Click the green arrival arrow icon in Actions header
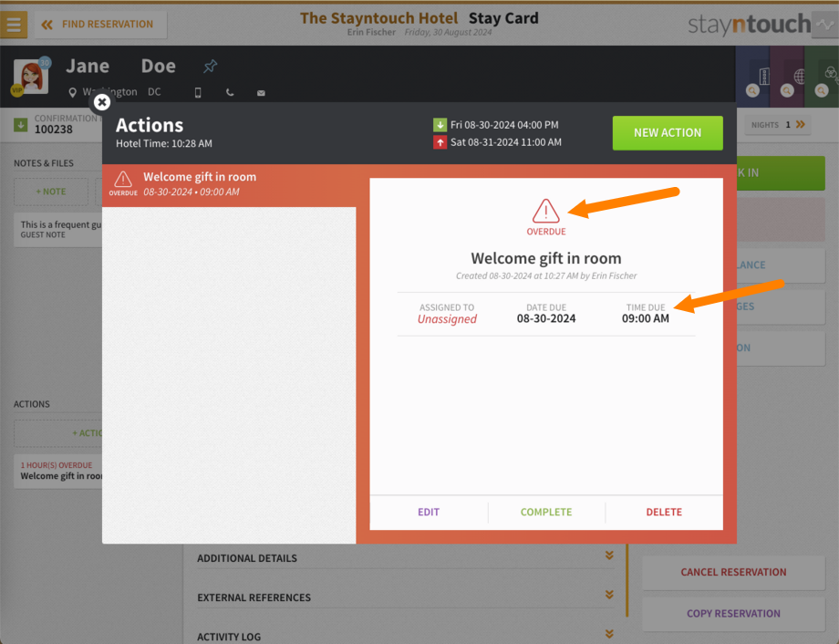This screenshot has width=839, height=644. pyautogui.click(x=440, y=125)
